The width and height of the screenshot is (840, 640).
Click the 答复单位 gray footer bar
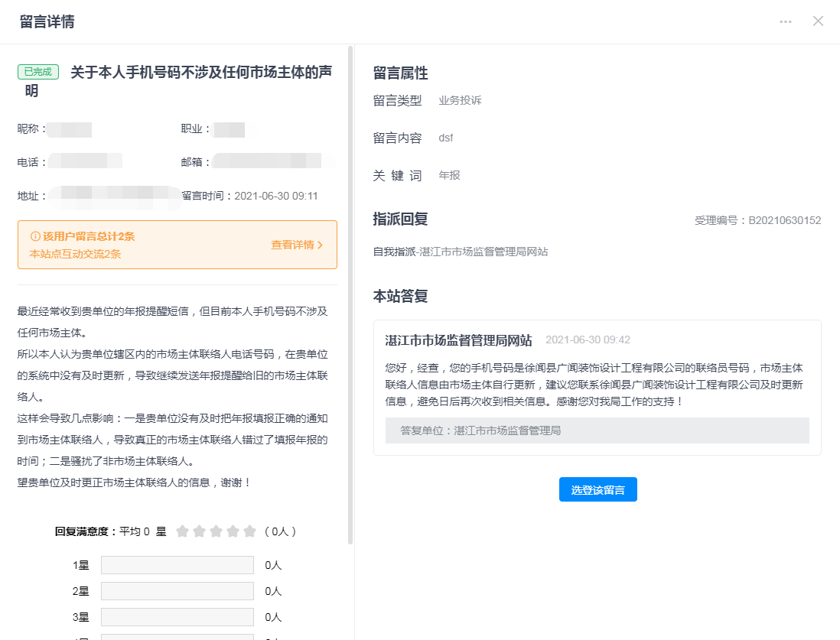point(597,430)
